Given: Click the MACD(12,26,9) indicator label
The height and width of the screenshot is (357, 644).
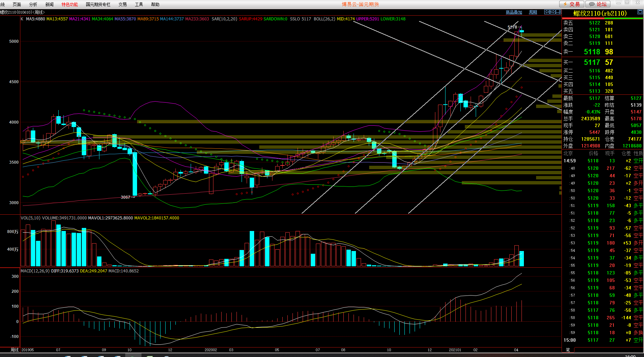Looking at the screenshot, I should [x=35, y=271].
